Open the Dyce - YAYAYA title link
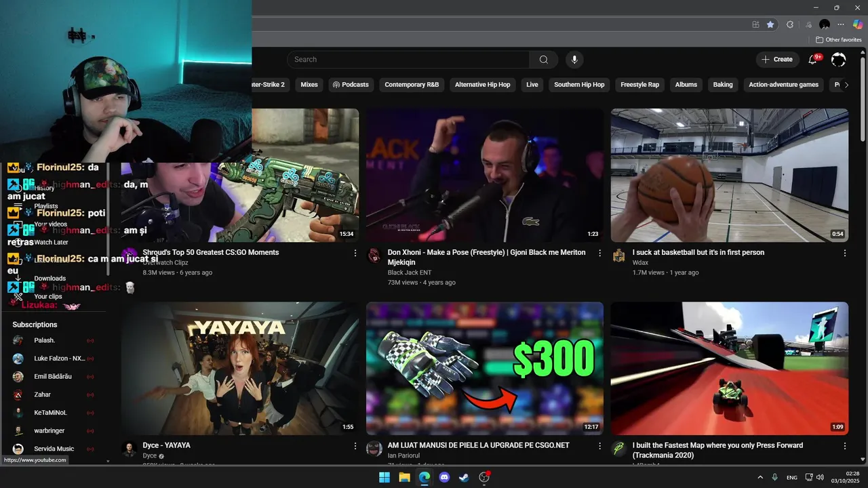This screenshot has width=868, height=488. point(166,445)
